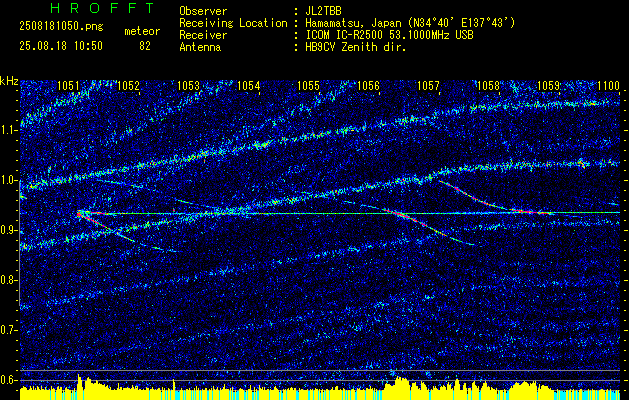Click the 1056 time marker
The height and width of the screenshot is (400, 629).
[x=368, y=85]
